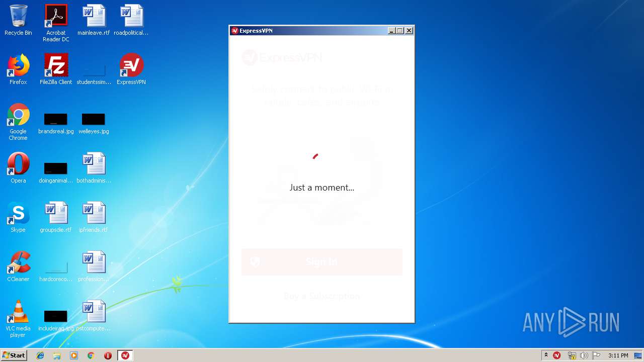Show hidden system tray icons
The width and height of the screenshot is (644, 362).
pyautogui.click(x=546, y=355)
